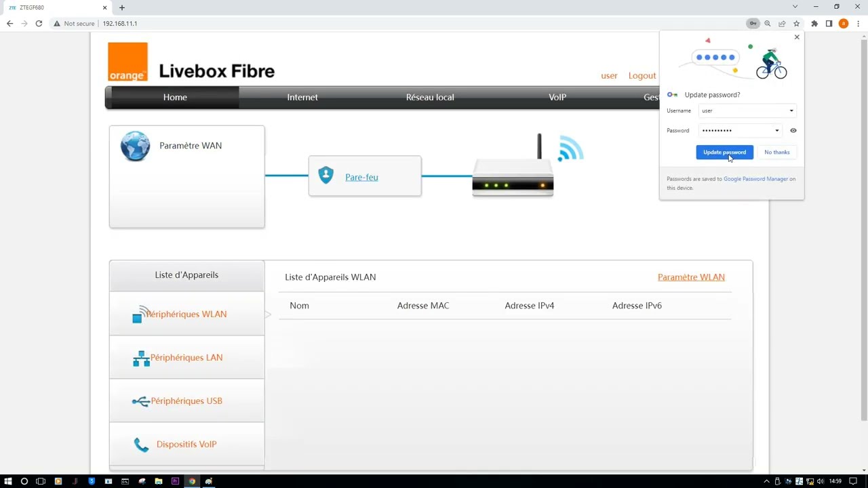This screenshot has width=868, height=488.
Task: Expand the Password dropdown arrow
Action: 777,131
